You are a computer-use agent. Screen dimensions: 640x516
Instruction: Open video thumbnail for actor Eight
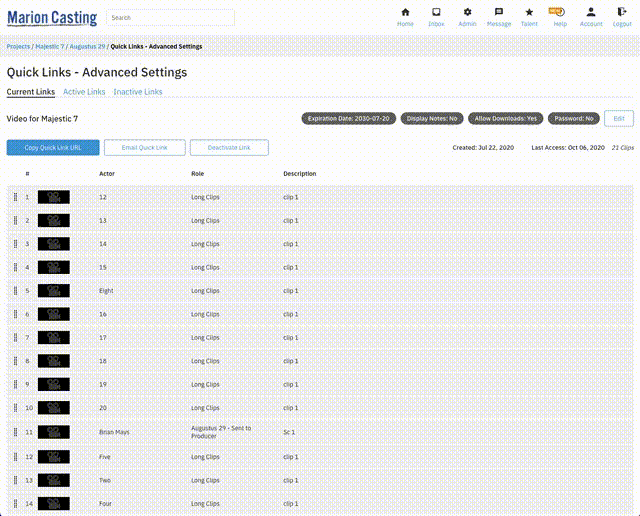(x=54, y=291)
